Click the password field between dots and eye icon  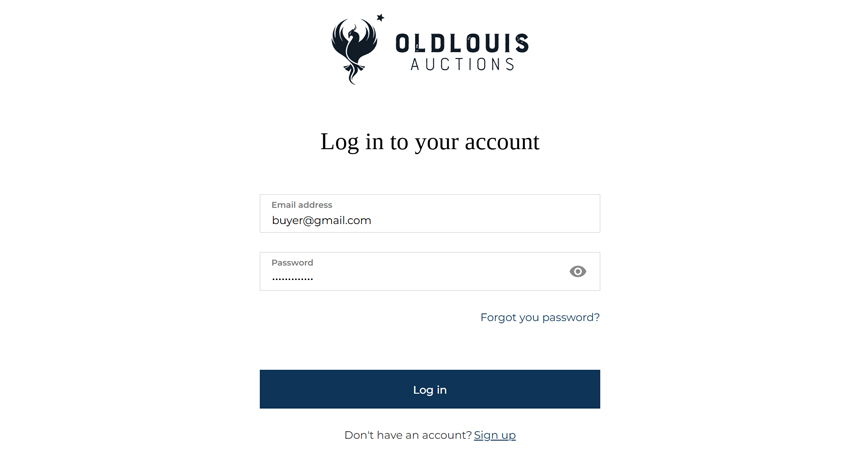pos(439,278)
